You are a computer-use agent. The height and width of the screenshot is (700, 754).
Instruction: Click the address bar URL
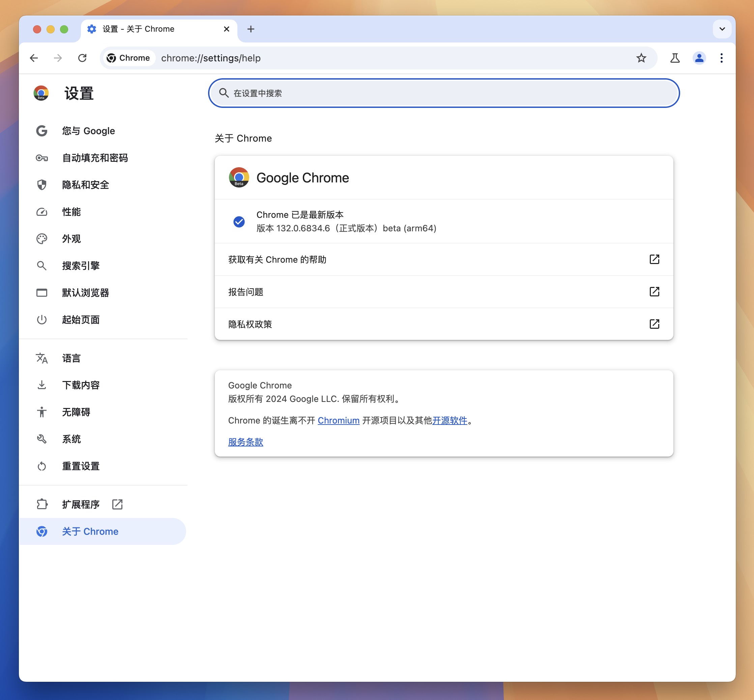[211, 58]
